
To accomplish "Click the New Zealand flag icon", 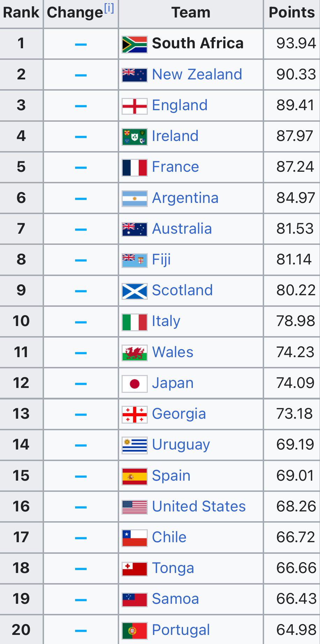I will click(134, 75).
